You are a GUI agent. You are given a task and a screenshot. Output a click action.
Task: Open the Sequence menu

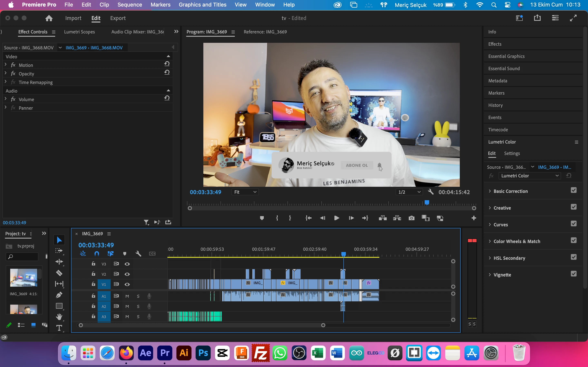click(129, 5)
